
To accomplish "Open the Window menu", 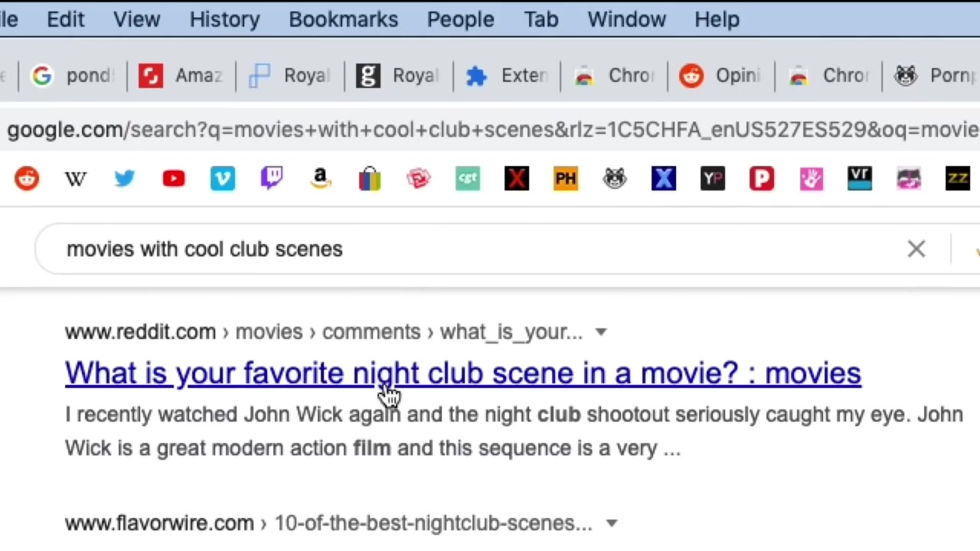I will point(627,19).
